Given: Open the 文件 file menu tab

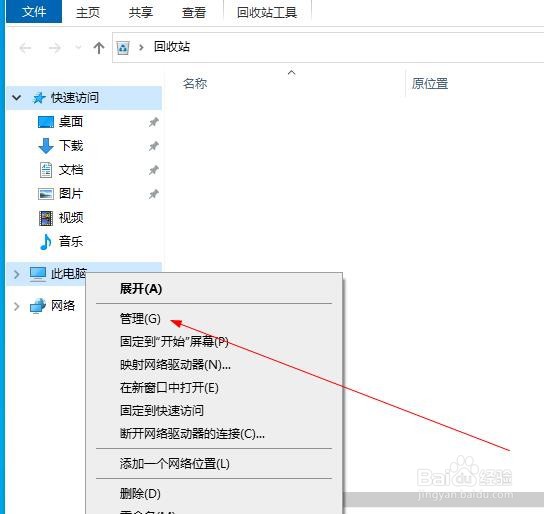Looking at the screenshot, I should point(34,12).
